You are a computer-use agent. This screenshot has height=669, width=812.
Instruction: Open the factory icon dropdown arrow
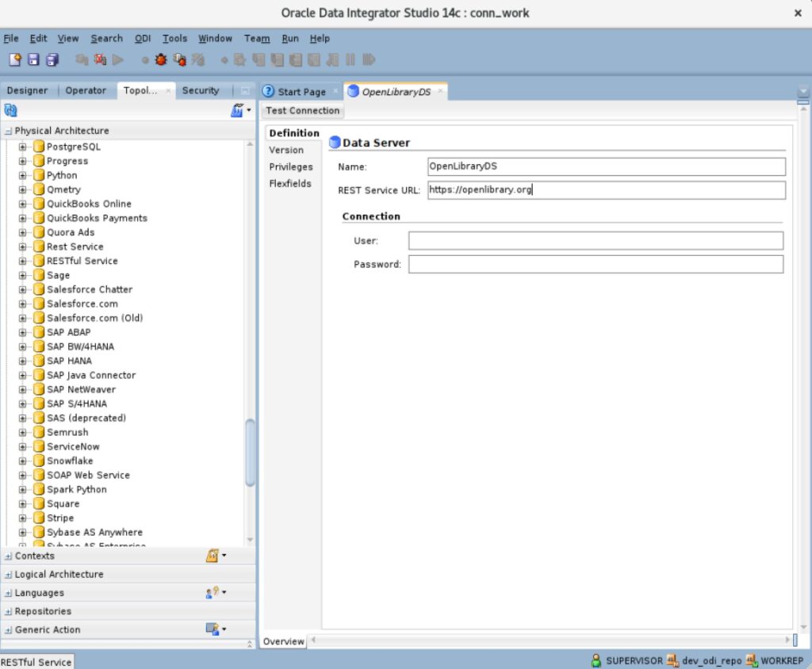249,110
